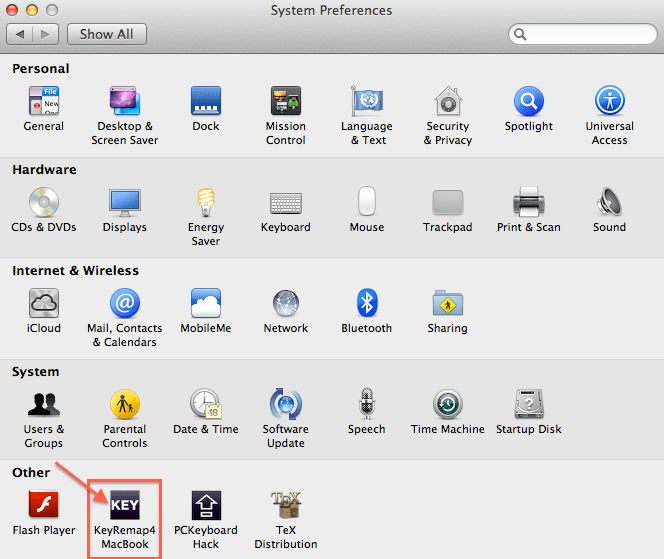This screenshot has height=559, width=664.
Task: Open Bluetooth preferences
Action: point(366,304)
